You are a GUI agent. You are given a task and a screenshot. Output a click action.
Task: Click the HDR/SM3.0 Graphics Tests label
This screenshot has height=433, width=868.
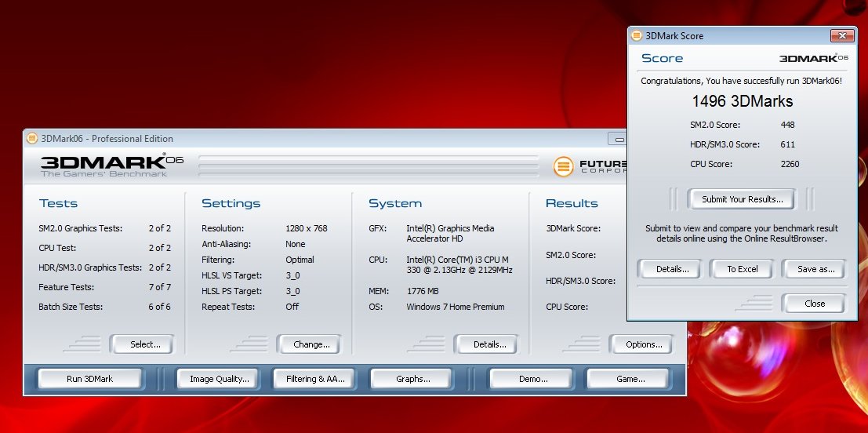pyautogui.click(x=90, y=267)
